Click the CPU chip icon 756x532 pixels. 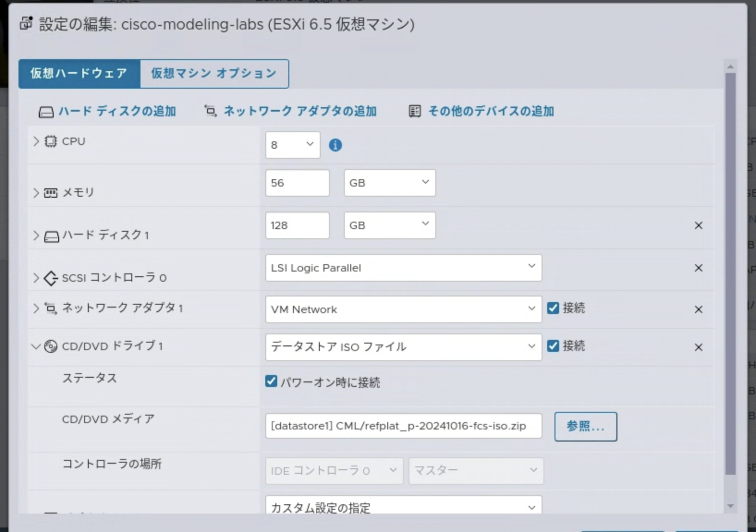[52, 141]
